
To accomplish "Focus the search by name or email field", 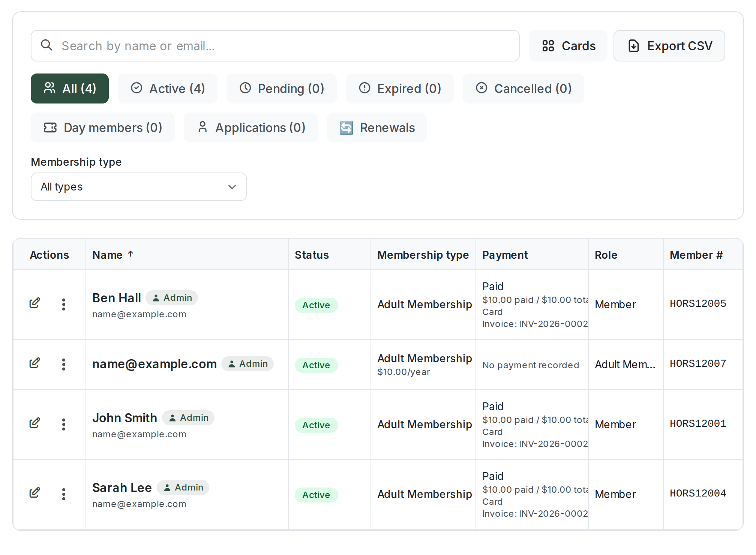I will pos(275,46).
